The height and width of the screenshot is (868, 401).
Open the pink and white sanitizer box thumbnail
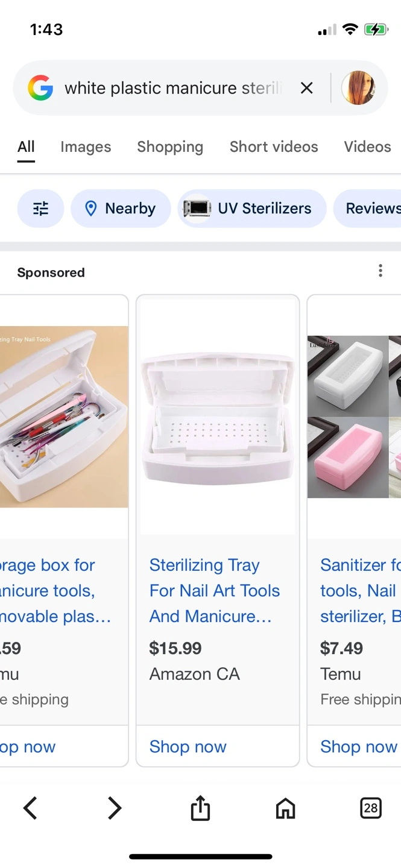pos(354,417)
